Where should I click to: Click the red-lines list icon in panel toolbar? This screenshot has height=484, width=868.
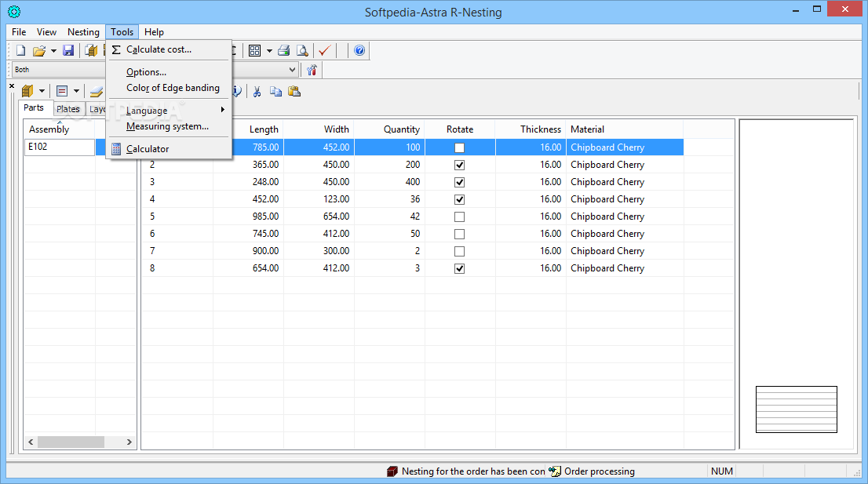point(62,91)
